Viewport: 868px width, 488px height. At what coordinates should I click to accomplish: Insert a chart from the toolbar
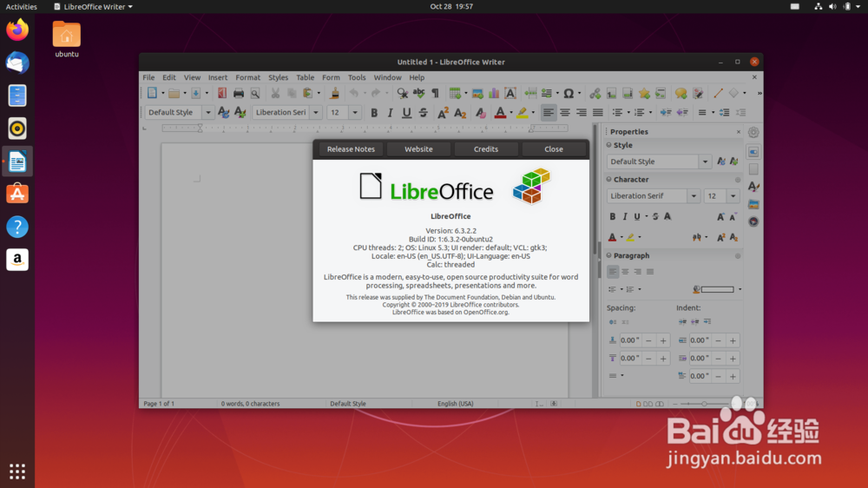pyautogui.click(x=494, y=94)
